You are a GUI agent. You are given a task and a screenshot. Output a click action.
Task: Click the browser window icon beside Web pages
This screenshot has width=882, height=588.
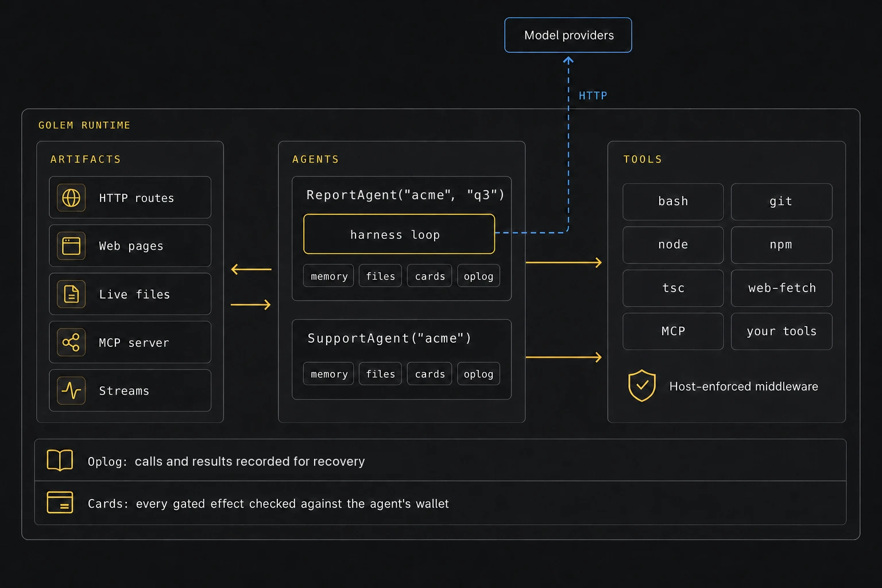pos(71,246)
